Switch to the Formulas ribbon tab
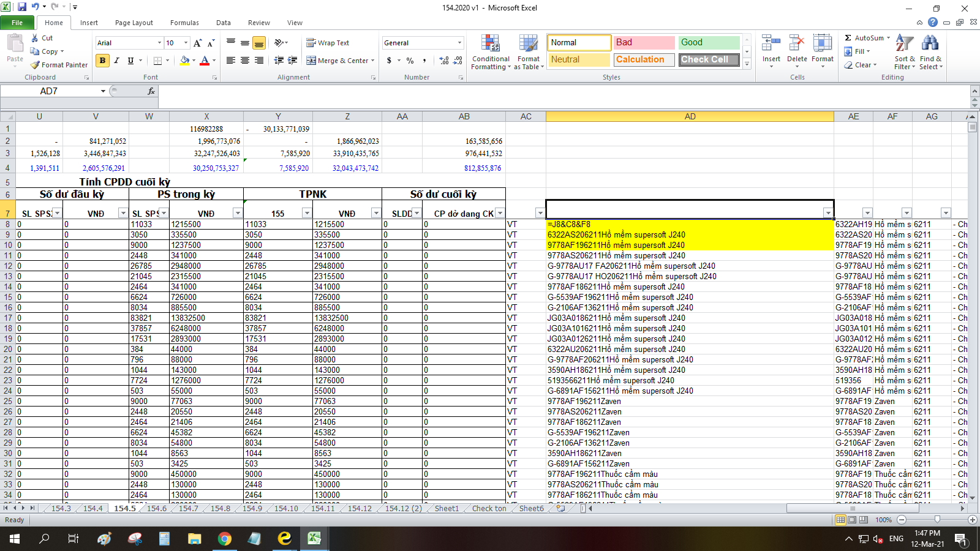This screenshot has height=551, width=980. click(184, 23)
